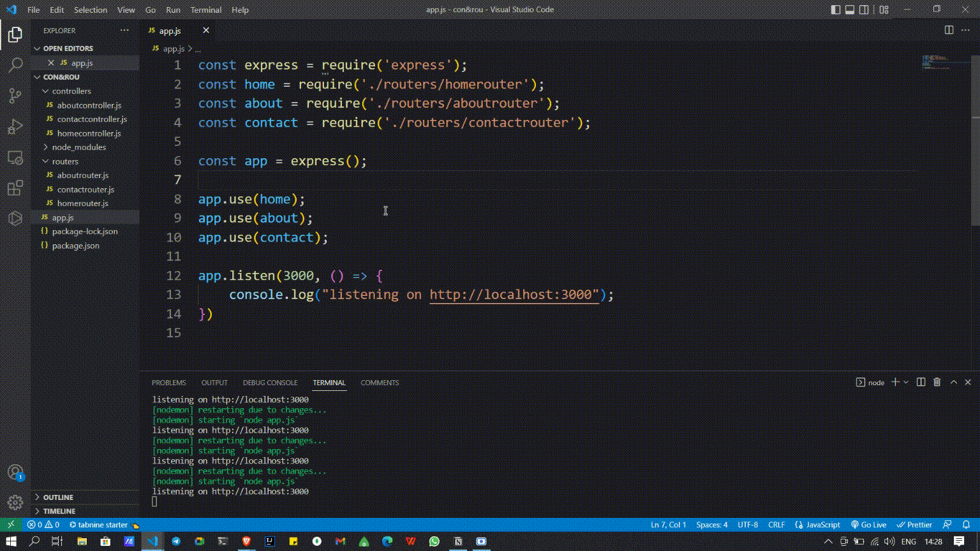Image resolution: width=980 pixels, height=551 pixels.
Task: Open the notifications bell in the status bar
Action: pyautogui.click(x=966, y=525)
